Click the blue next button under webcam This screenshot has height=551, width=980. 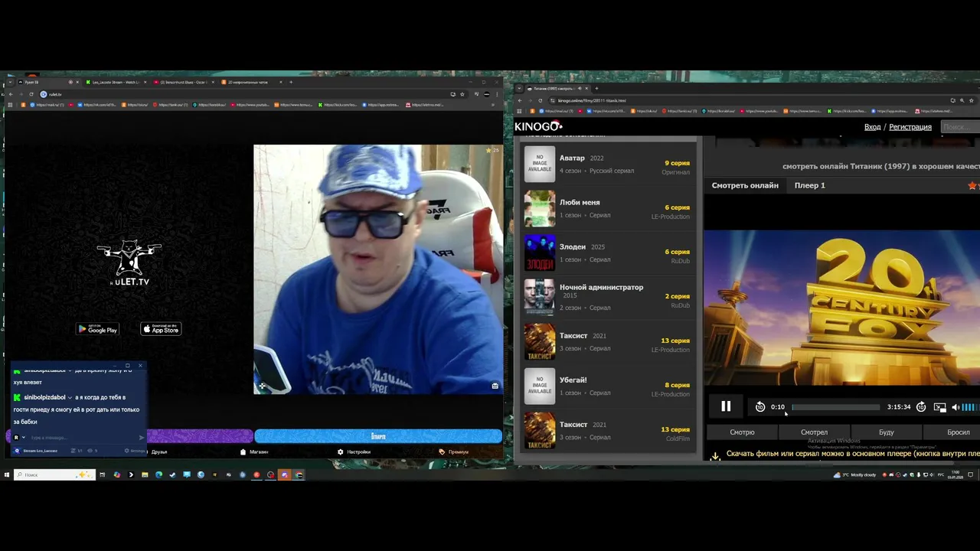tap(378, 436)
